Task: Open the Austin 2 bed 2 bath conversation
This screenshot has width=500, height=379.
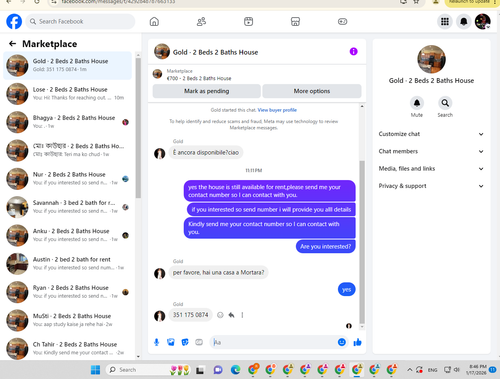Action: point(67,264)
